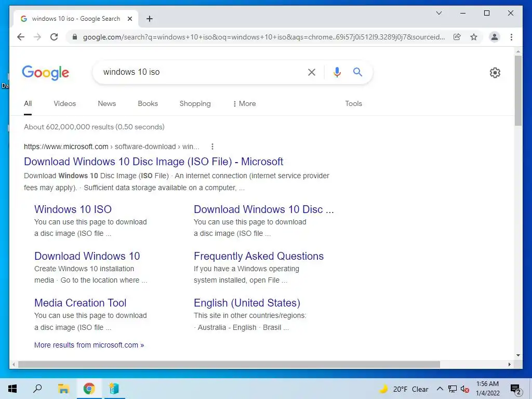Click the vertical scrollbar thumb
This screenshot has width=532, height=399.
(518, 90)
